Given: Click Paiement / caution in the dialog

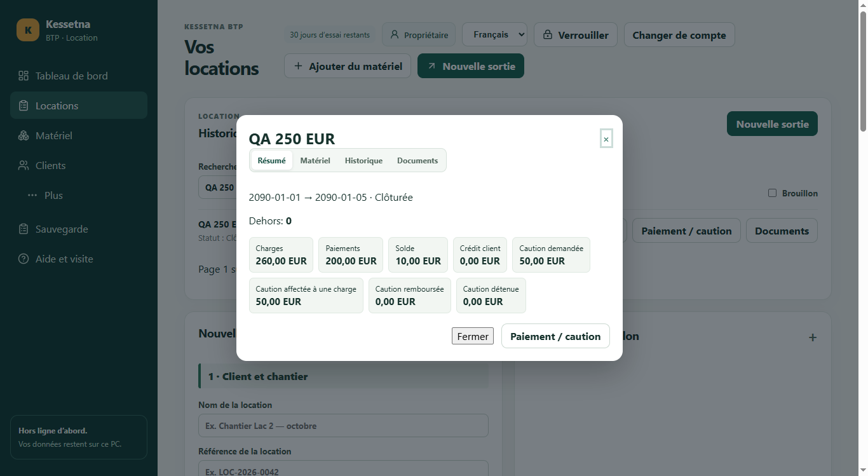Looking at the screenshot, I should coord(555,336).
